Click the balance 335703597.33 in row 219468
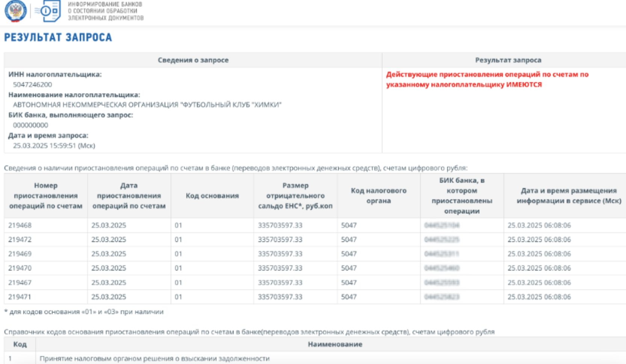 click(x=280, y=225)
